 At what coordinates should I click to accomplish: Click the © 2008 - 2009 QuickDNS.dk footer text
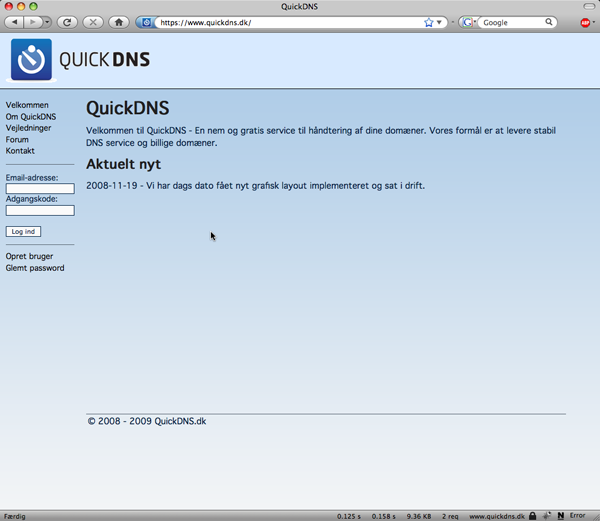click(x=147, y=421)
